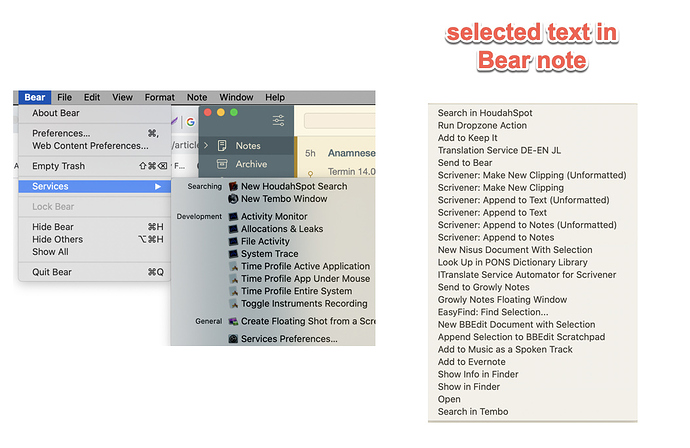The height and width of the screenshot is (448, 690).
Task: Open the Edit menu
Action: tap(92, 97)
